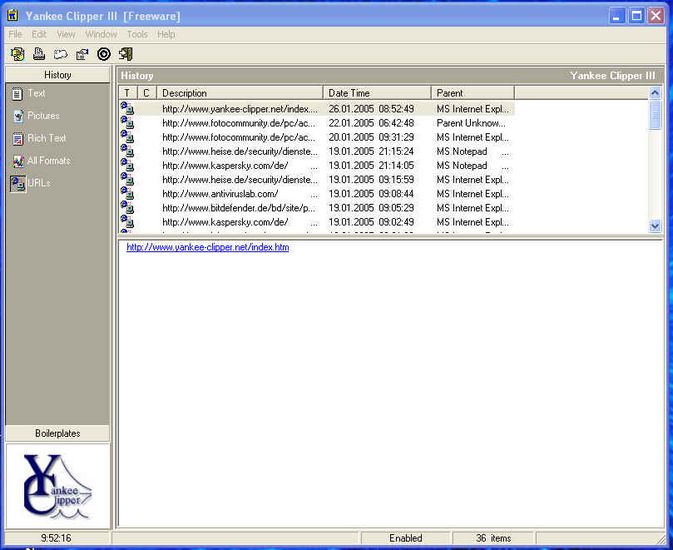Click MS Notepad in the 21:15:24 row
The image size is (673, 550).
click(462, 152)
